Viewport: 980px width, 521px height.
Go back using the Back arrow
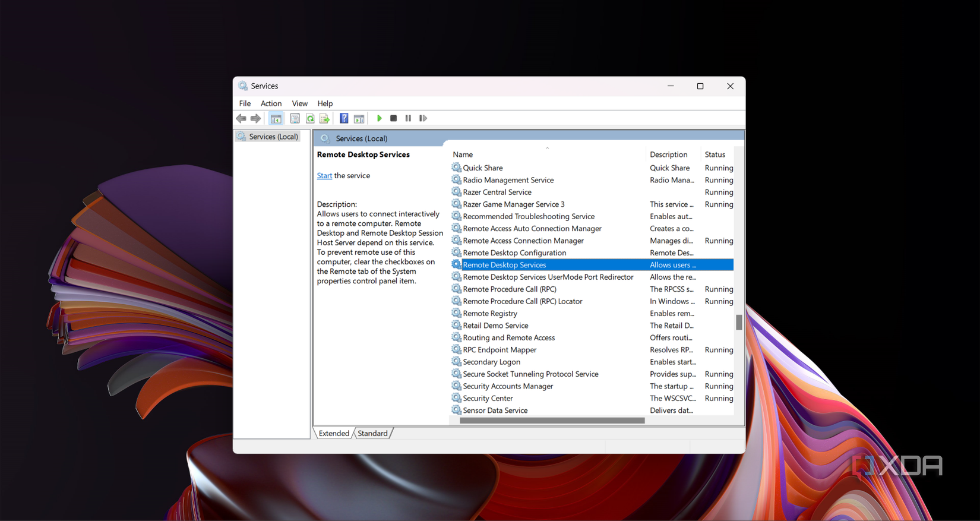[241, 119]
